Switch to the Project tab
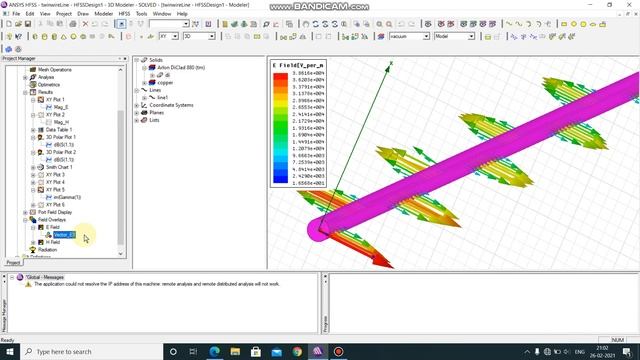 coord(13,262)
